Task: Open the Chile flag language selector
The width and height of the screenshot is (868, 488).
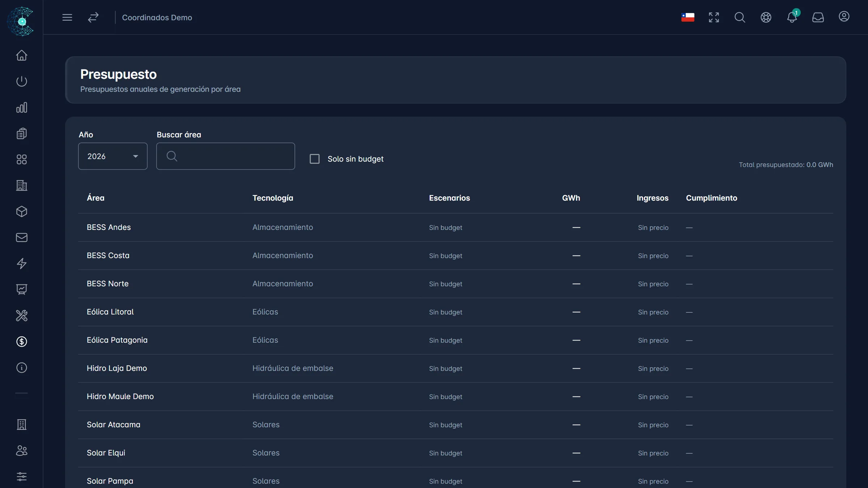Action: point(688,17)
